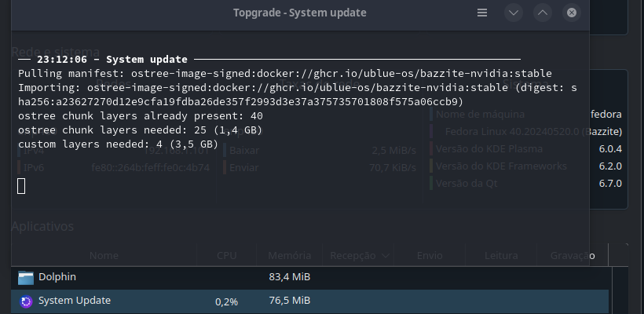Screen dimensions: 644x314
Task: Click the System Update app icon
Action: (x=26, y=301)
